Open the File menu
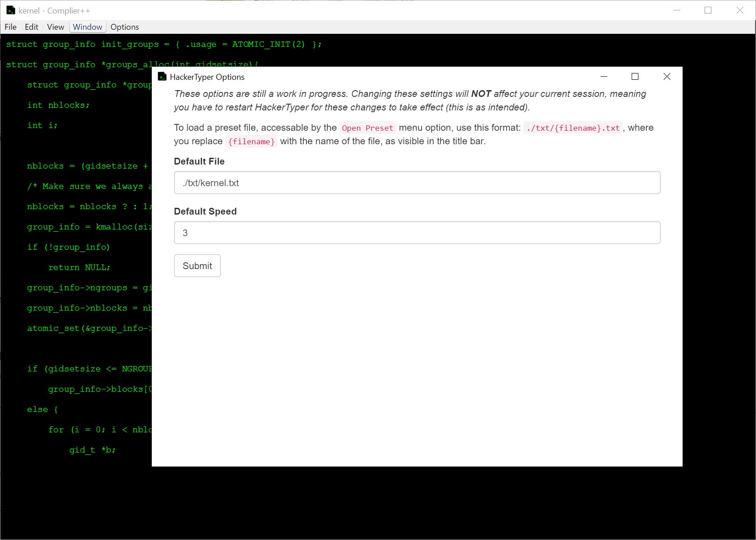Viewport: 756px width, 540px height. coord(10,27)
